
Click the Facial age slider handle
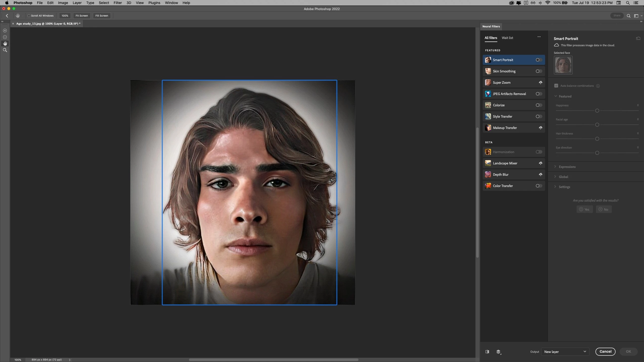coord(597,125)
